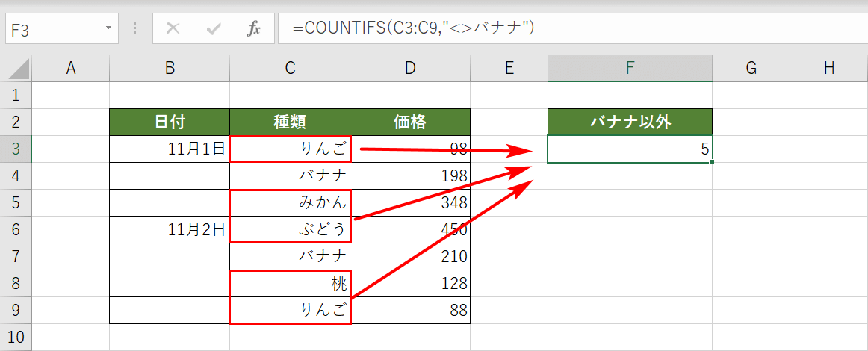Select column D header
Viewport: 868px width, 351px height.
[x=409, y=68]
